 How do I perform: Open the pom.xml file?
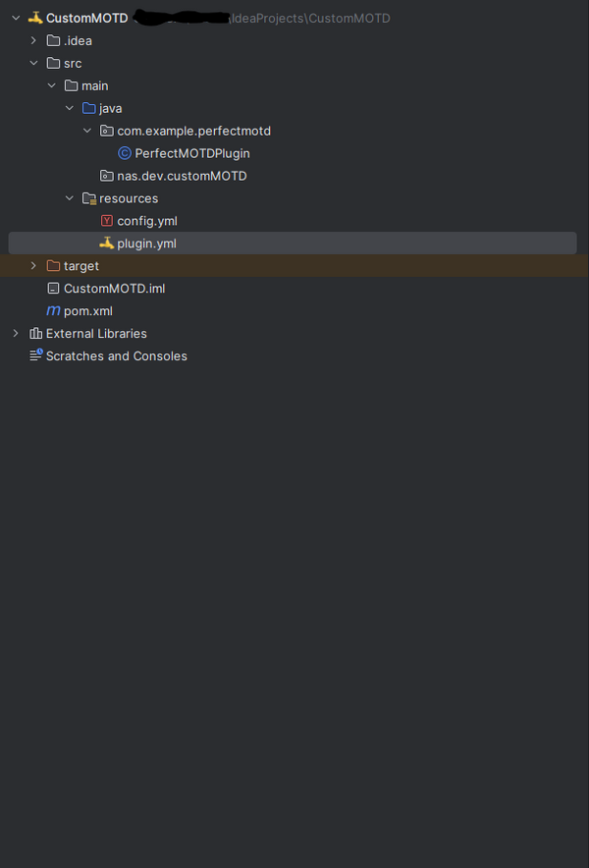88,311
